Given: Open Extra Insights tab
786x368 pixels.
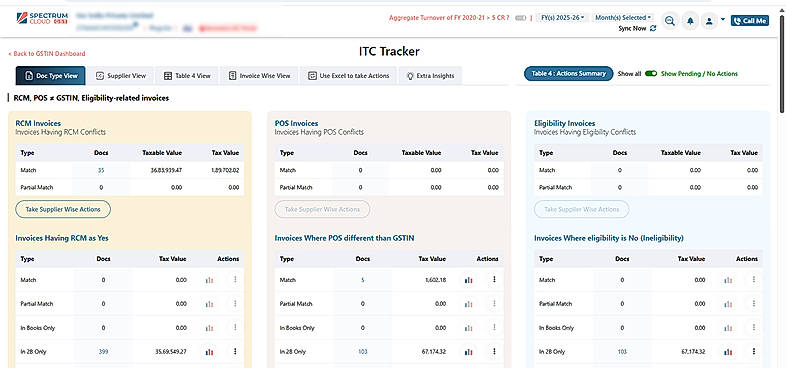Looking at the screenshot, I should [x=430, y=76].
